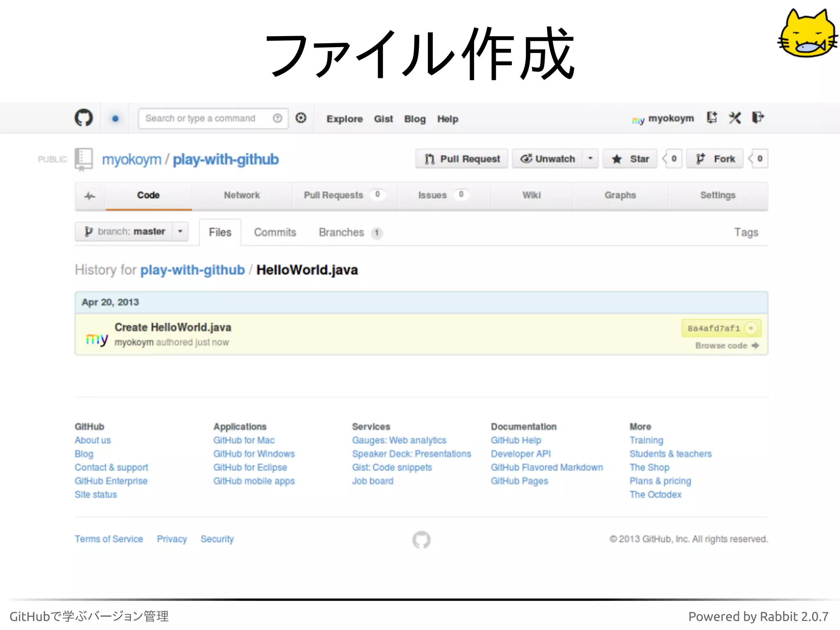Open About us footer link

point(93,441)
